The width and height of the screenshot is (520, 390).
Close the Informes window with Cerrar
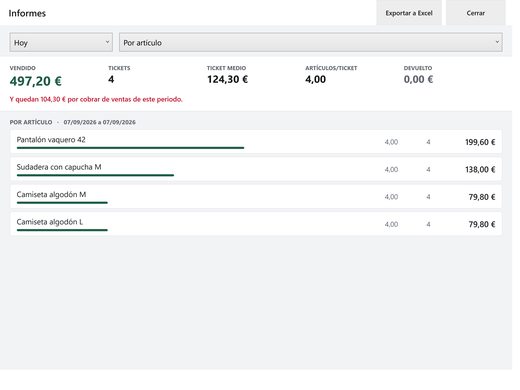click(476, 13)
